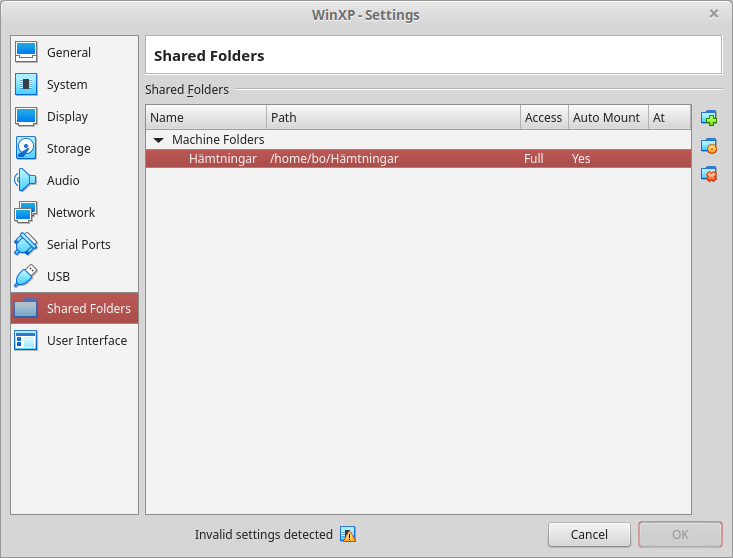Click the Audio speaker icon
The height and width of the screenshot is (558, 733).
tap(26, 180)
